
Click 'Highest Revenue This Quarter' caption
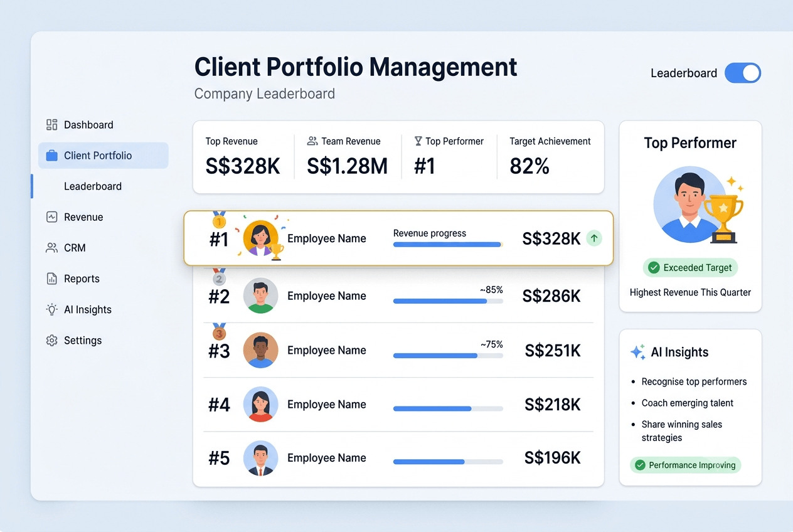coord(690,292)
